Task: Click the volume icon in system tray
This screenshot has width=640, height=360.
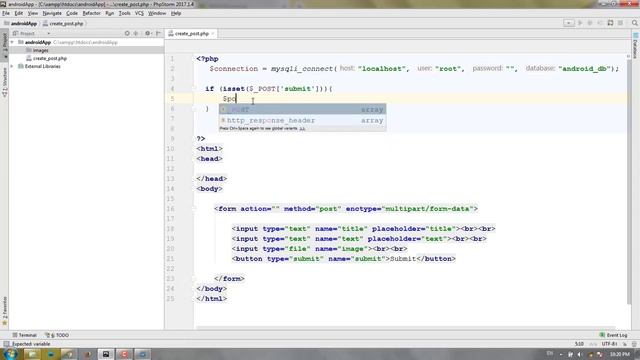Action: (x=580, y=354)
